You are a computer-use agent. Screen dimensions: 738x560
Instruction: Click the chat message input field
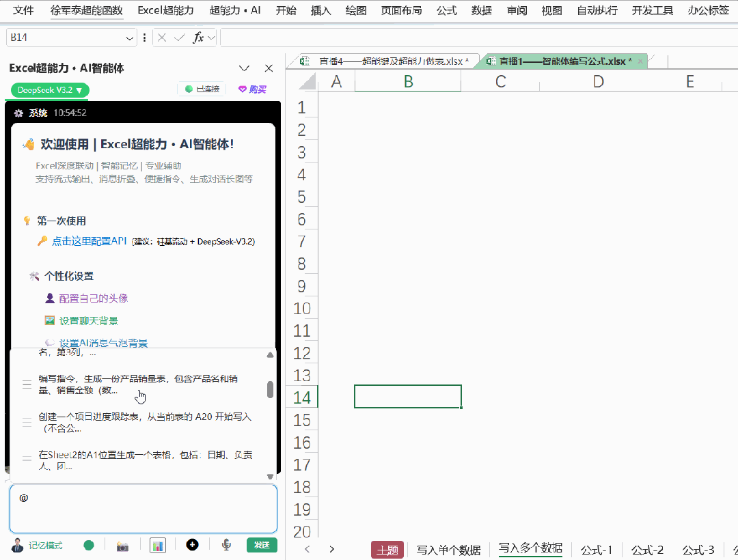pos(143,509)
